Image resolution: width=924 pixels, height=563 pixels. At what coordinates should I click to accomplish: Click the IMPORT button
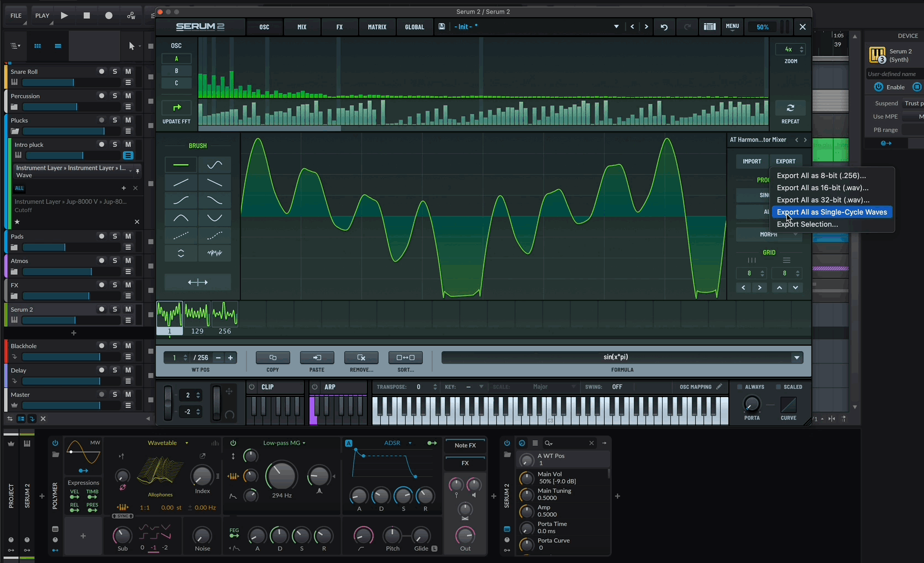[752, 161]
